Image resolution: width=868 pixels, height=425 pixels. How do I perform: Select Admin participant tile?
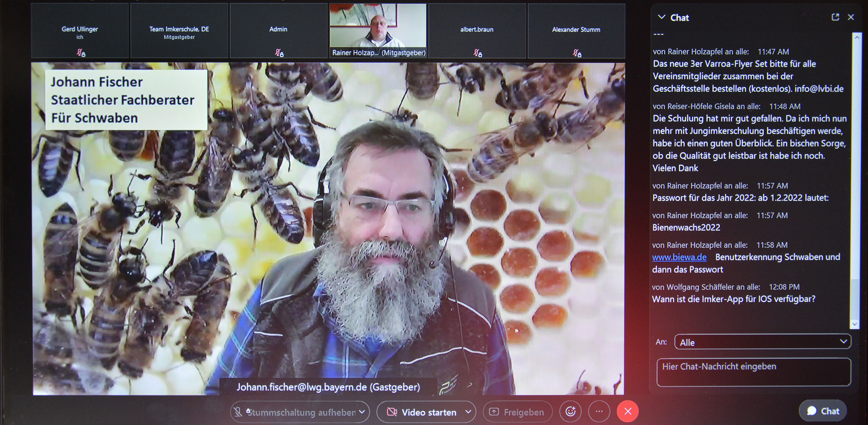coord(278,31)
